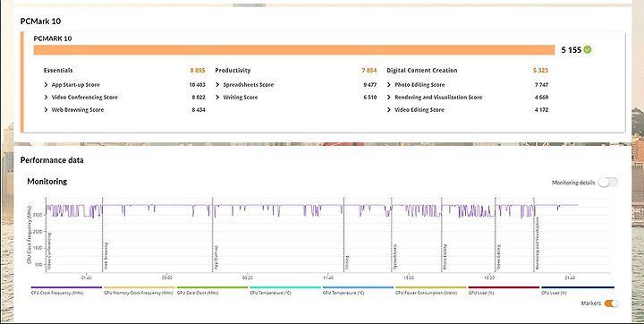The width and height of the screenshot is (644, 324).
Task: Expand the Web Browsing Score chevron
Action: [x=46, y=110]
